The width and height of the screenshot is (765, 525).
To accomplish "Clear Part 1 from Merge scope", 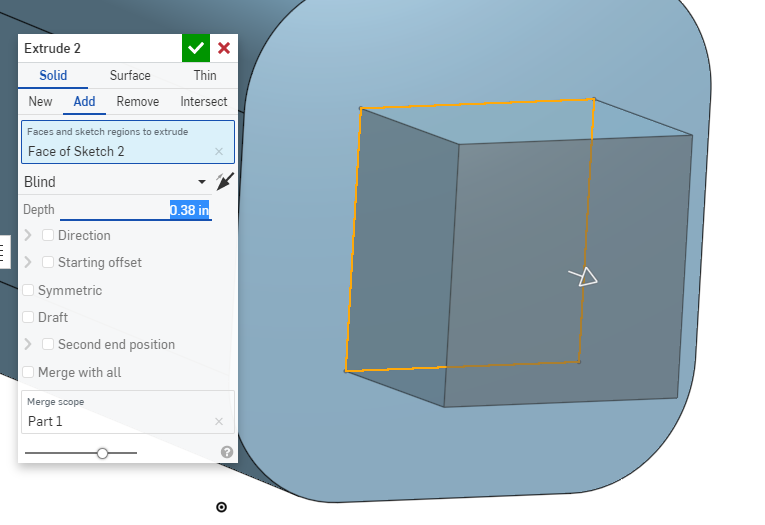I will (219, 422).
